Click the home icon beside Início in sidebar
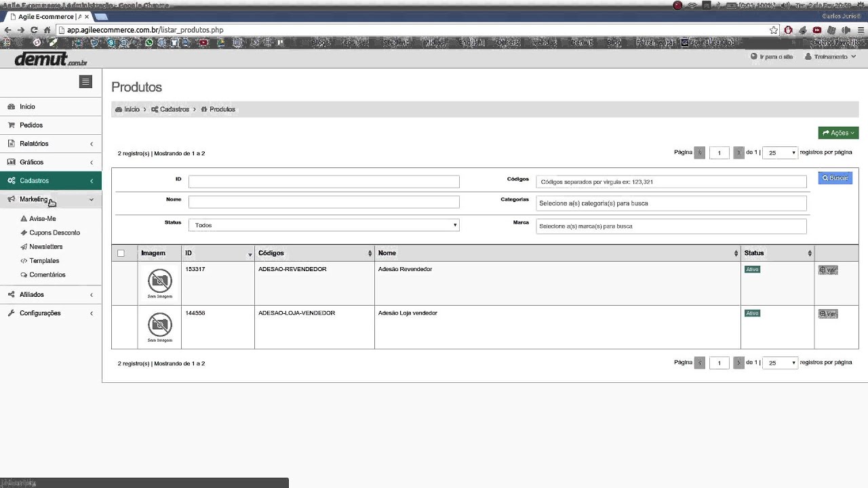Image resolution: width=868 pixels, height=488 pixels. coord(11,106)
